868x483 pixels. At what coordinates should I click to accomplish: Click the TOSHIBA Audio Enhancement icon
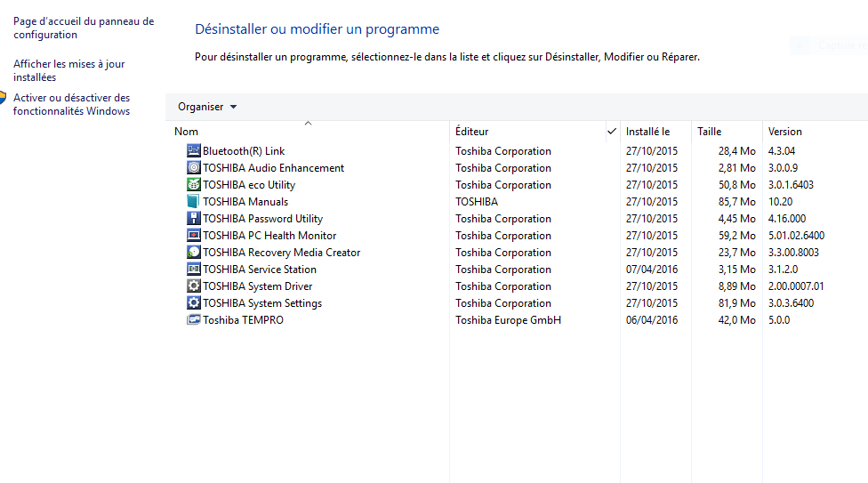pos(193,167)
